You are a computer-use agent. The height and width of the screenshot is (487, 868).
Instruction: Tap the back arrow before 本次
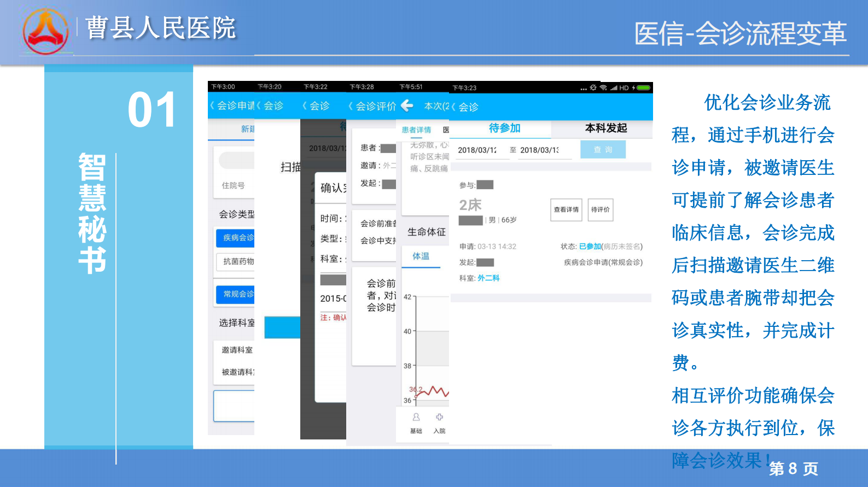click(407, 105)
